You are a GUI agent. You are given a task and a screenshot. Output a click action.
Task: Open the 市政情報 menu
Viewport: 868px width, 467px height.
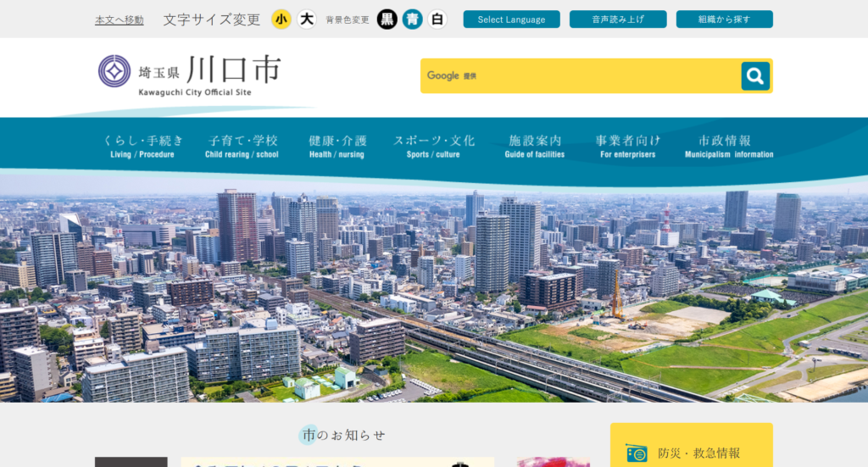[x=728, y=146]
